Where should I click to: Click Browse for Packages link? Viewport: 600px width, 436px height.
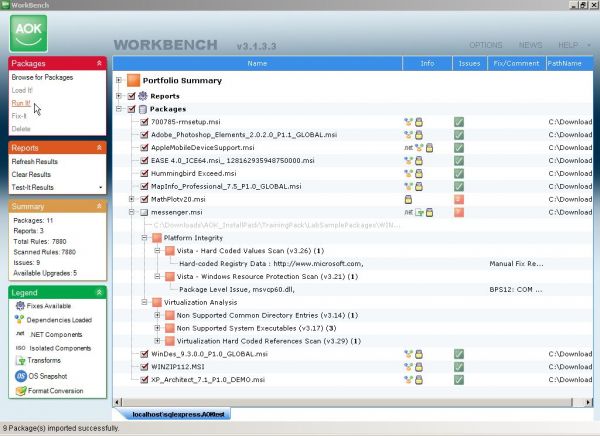pos(42,77)
